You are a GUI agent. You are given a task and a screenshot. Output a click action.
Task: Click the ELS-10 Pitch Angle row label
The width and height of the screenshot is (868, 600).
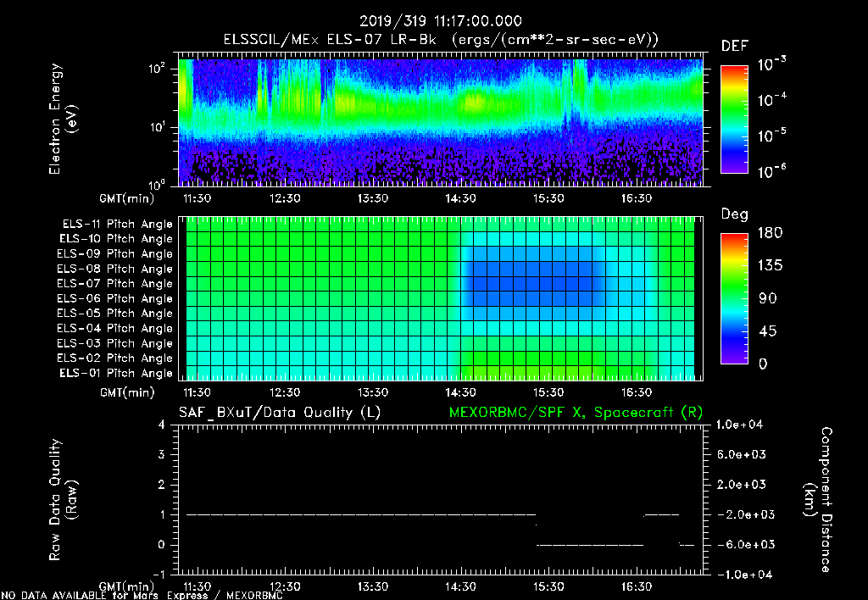coord(116,239)
